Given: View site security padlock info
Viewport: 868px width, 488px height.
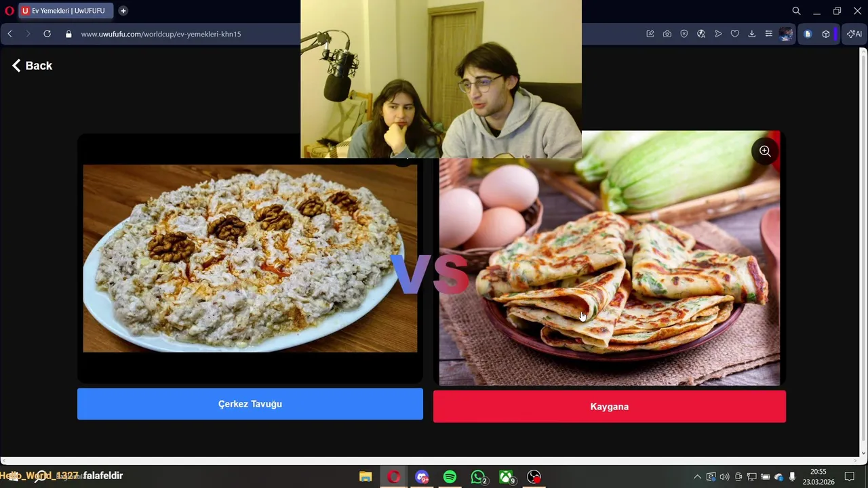Looking at the screenshot, I should 68,34.
